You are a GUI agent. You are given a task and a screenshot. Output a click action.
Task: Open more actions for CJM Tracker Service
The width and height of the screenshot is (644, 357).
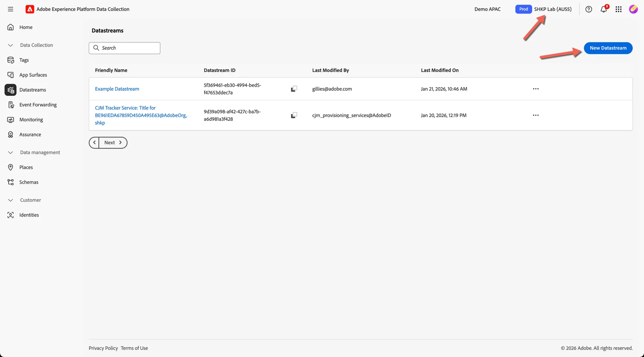click(x=536, y=115)
